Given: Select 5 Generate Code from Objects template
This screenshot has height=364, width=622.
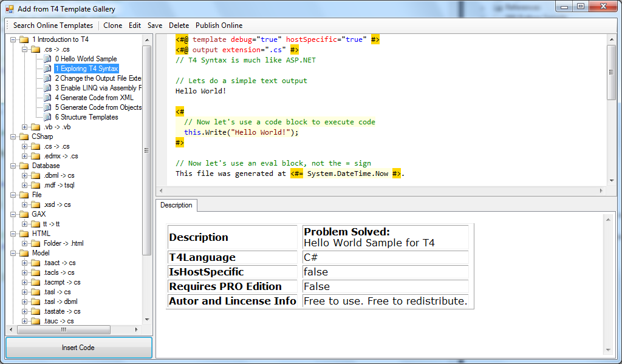Looking at the screenshot, I should (98, 107).
